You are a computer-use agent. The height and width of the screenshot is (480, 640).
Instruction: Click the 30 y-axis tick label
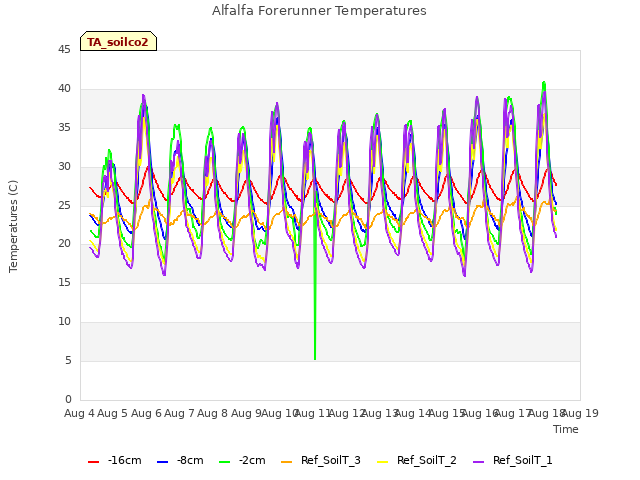pyautogui.click(x=64, y=166)
